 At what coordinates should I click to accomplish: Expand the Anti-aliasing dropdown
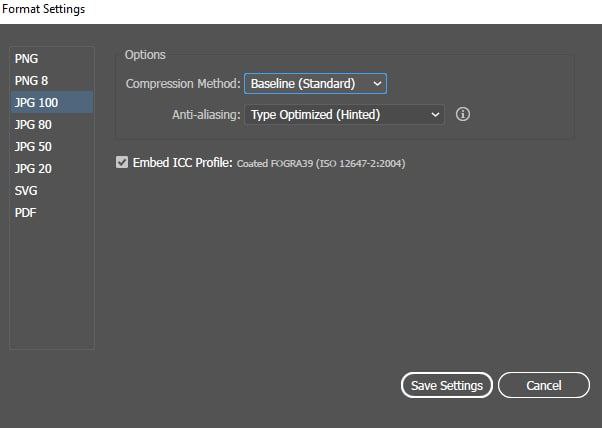click(344, 114)
